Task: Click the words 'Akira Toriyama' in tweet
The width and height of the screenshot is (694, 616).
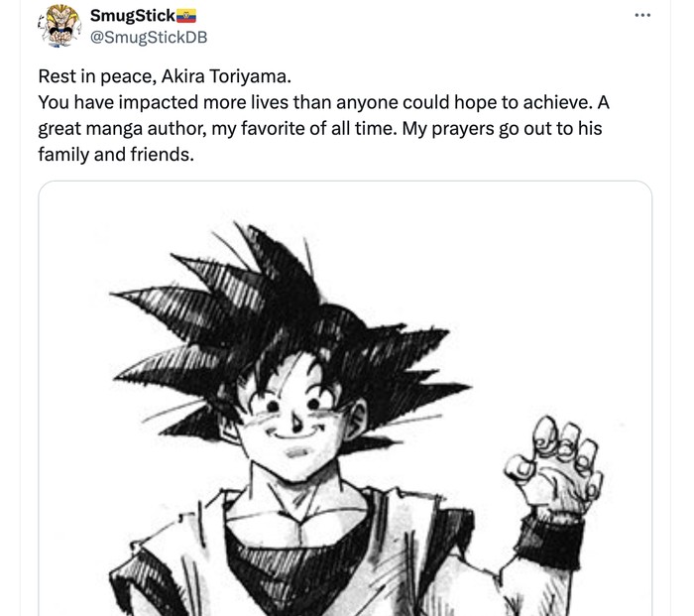Action: tap(226, 76)
